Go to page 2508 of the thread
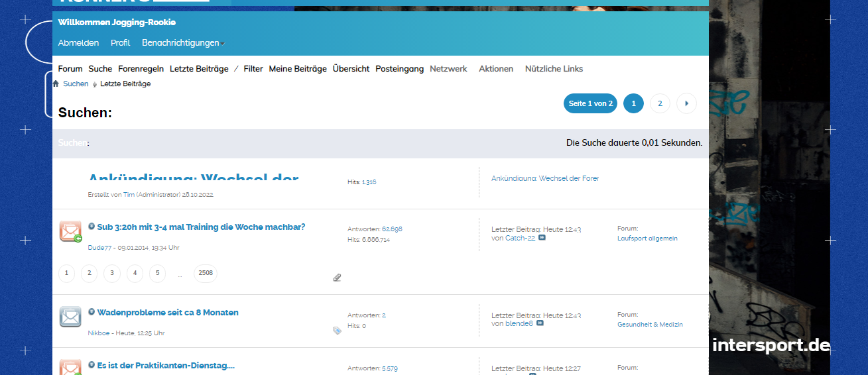 [x=205, y=273]
